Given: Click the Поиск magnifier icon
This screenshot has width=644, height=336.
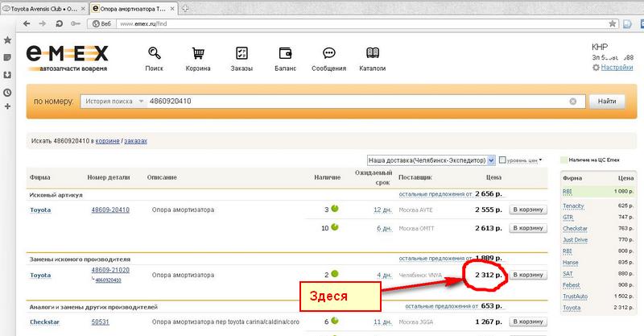Looking at the screenshot, I should [154, 55].
